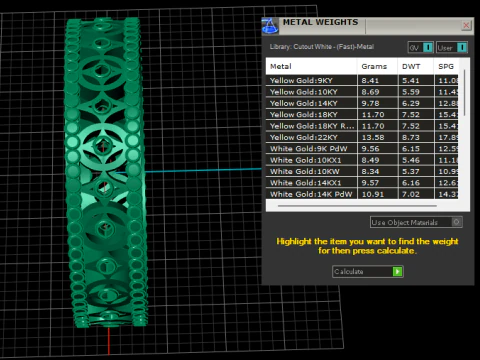Toggle Use Object Materials option
Image resolution: width=480 pixels, height=360 pixels.
tap(416, 222)
